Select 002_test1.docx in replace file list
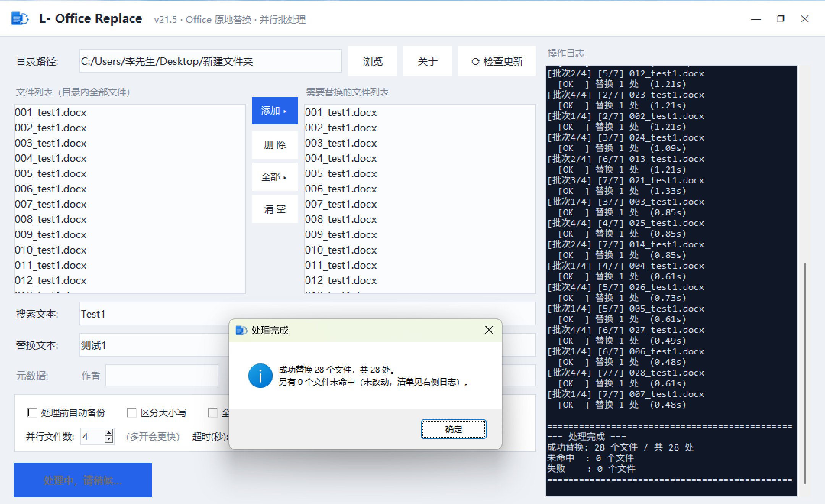This screenshot has height=504, width=825. pyautogui.click(x=420, y=128)
